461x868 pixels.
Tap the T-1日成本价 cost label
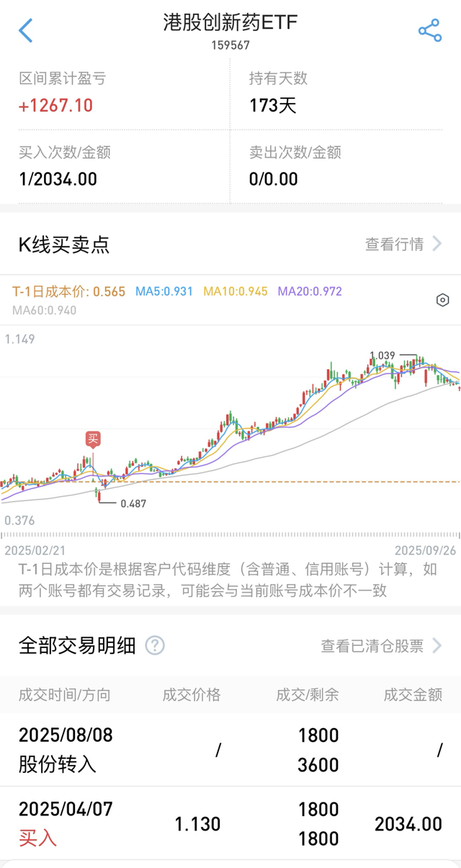[x=68, y=292]
